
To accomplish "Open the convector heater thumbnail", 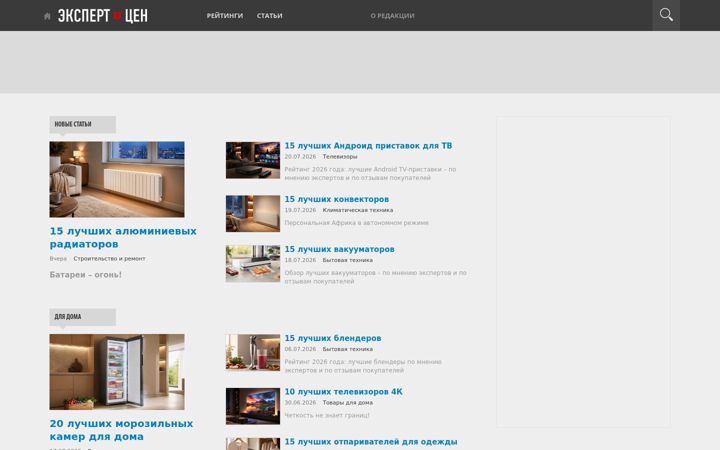I will [253, 214].
